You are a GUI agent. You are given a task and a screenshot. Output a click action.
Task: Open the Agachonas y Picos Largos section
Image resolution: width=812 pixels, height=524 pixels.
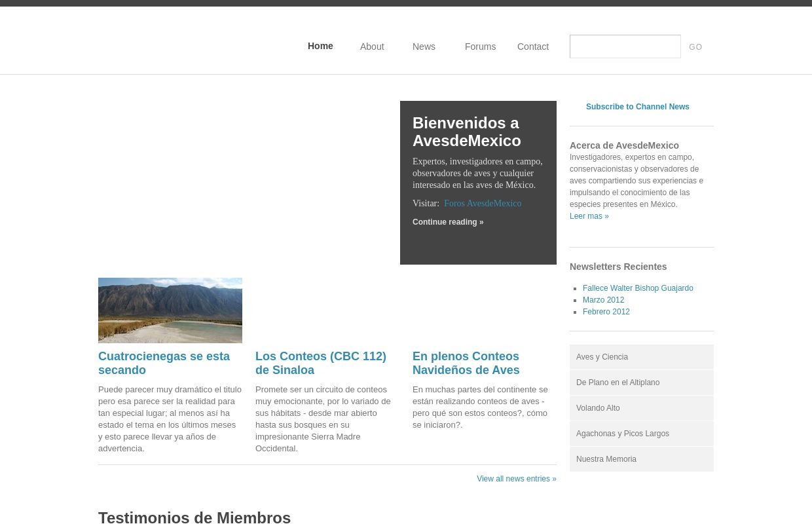pyautogui.click(x=623, y=434)
